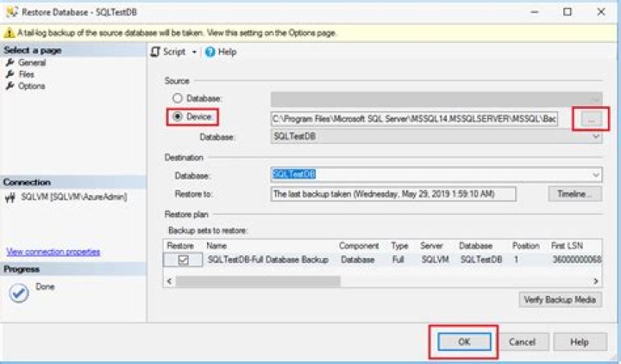Open the Files page
The width and height of the screenshot is (621, 364).
click(26, 74)
